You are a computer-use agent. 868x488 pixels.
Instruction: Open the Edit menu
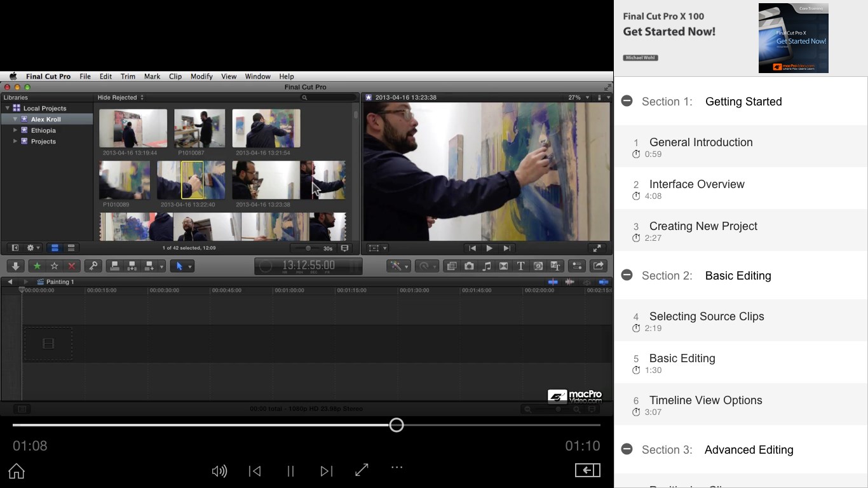click(x=105, y=76)
